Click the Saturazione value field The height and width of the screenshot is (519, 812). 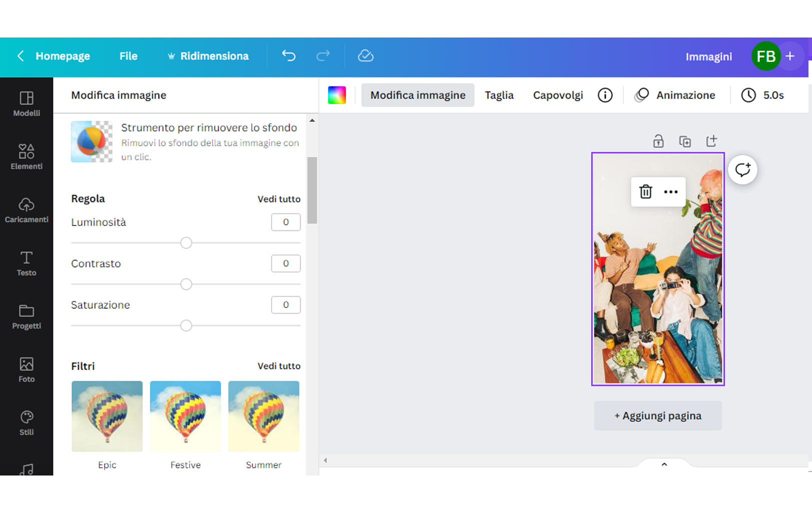286,305
